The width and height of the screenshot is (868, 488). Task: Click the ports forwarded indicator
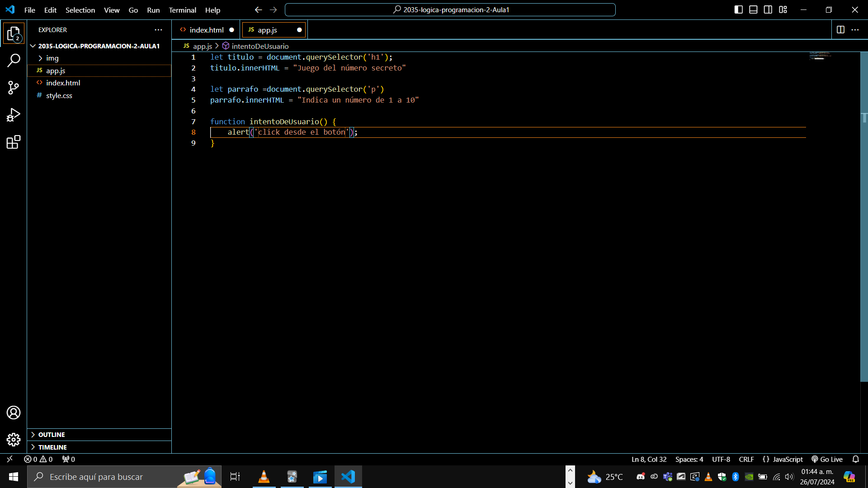coord(69,459)
